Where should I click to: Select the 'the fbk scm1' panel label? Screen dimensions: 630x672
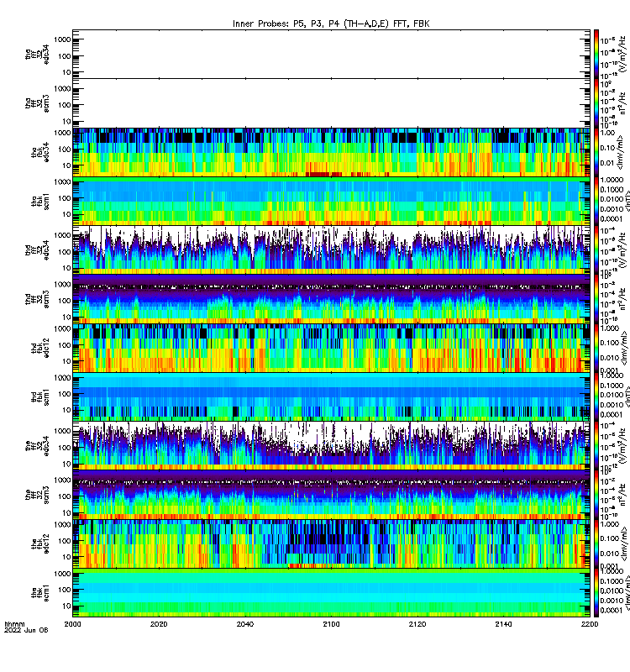pos(40,593)
